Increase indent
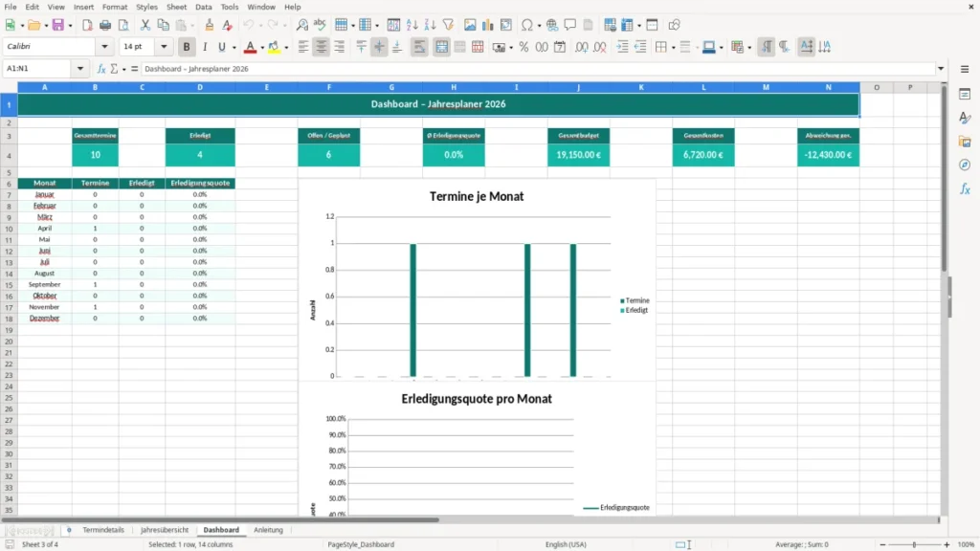The image size is (980, 551). (x=622, y=47)
